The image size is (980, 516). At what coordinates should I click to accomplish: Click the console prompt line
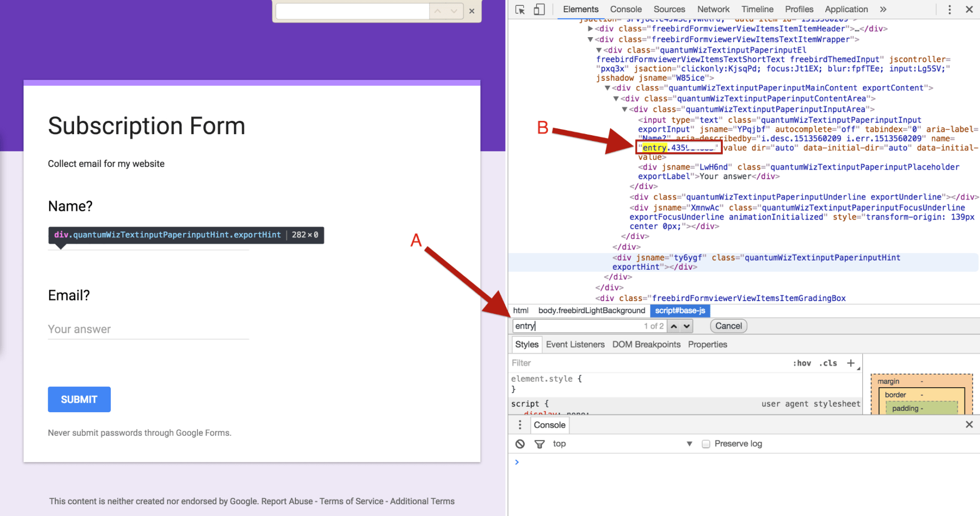[744, 462]
